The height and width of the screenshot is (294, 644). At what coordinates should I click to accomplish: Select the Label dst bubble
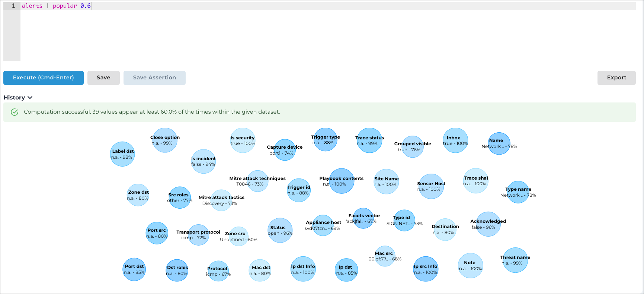click(x=122, y=154)
